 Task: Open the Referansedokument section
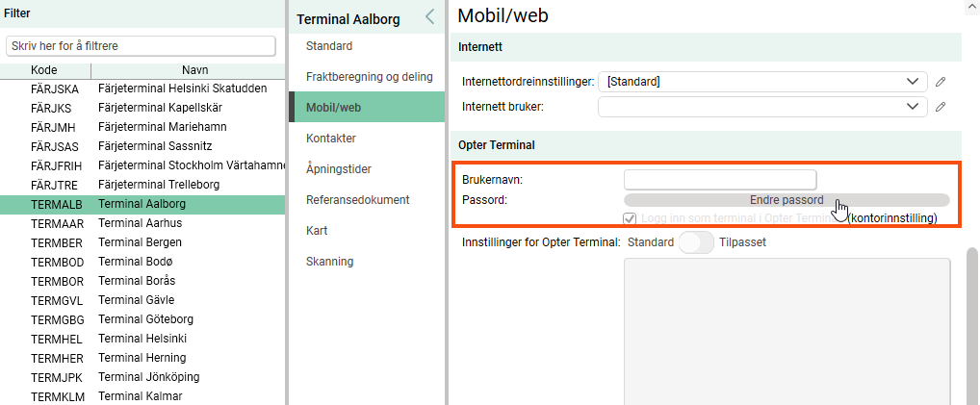tap(357, 200)
